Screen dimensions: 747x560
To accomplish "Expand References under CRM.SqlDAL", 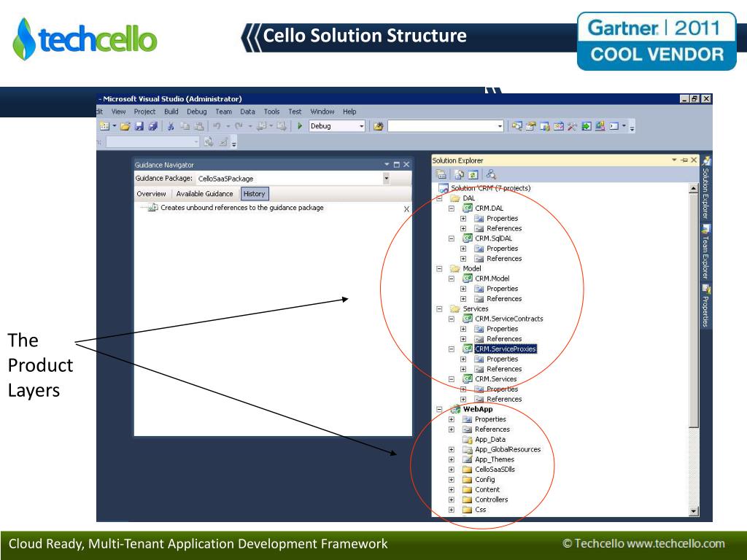I will (x=463, y=259).
